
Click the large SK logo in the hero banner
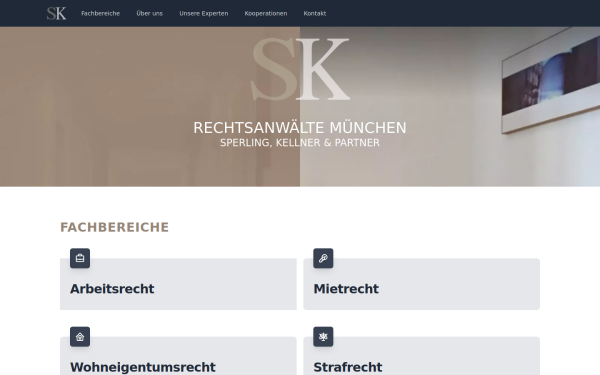pyautogui.click(x=300, y=69)
